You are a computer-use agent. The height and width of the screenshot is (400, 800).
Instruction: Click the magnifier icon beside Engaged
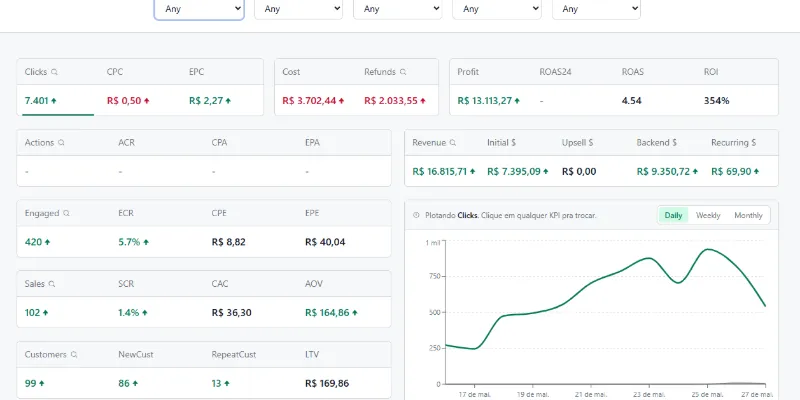(x=66, y=213)
